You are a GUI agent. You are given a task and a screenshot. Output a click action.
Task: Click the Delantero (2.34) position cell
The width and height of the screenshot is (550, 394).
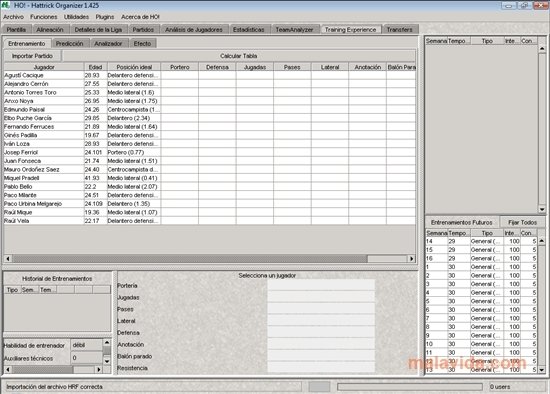pyautogui.click(x=134, y=118)
